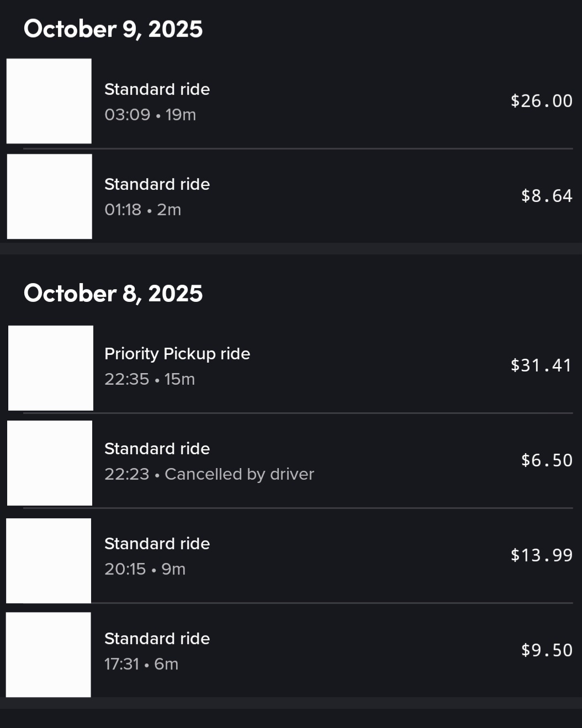Click the $6.50 cancellation charge

point(547,460)
